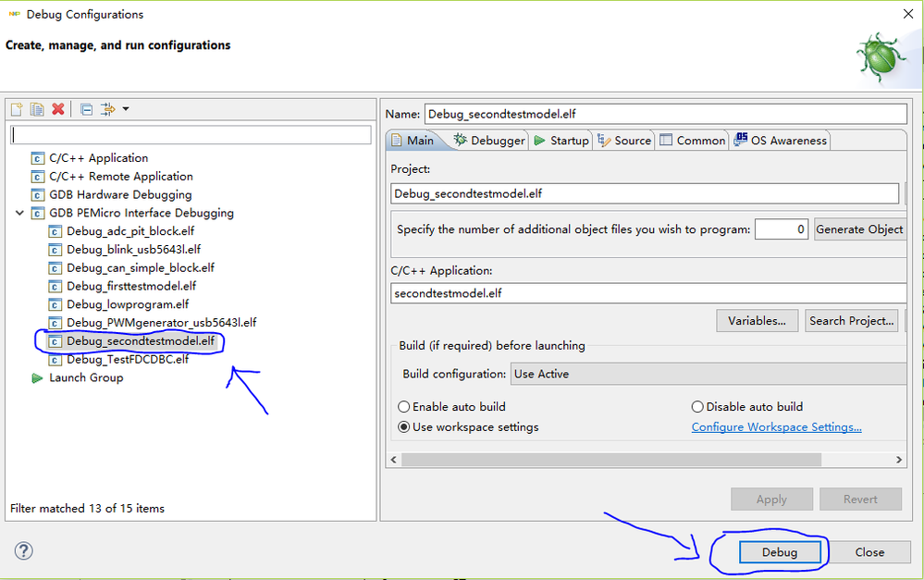Click the Apply button
924x580 pixels.
pos(772,500)
